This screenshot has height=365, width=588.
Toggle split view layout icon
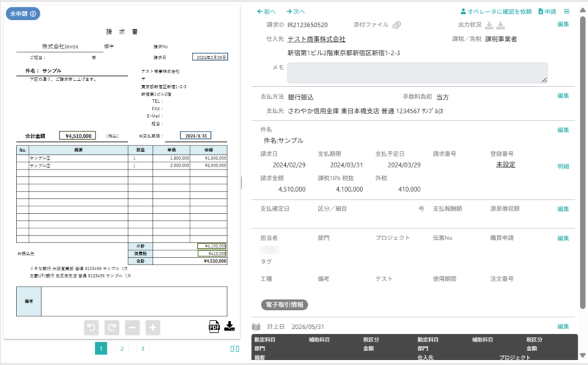pyautogui.click(x=234, y=349)
